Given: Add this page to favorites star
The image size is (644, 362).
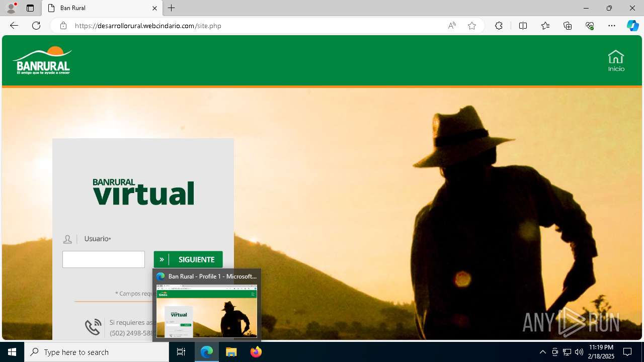Looking at the screenshot, I should [x=472, y=26].
